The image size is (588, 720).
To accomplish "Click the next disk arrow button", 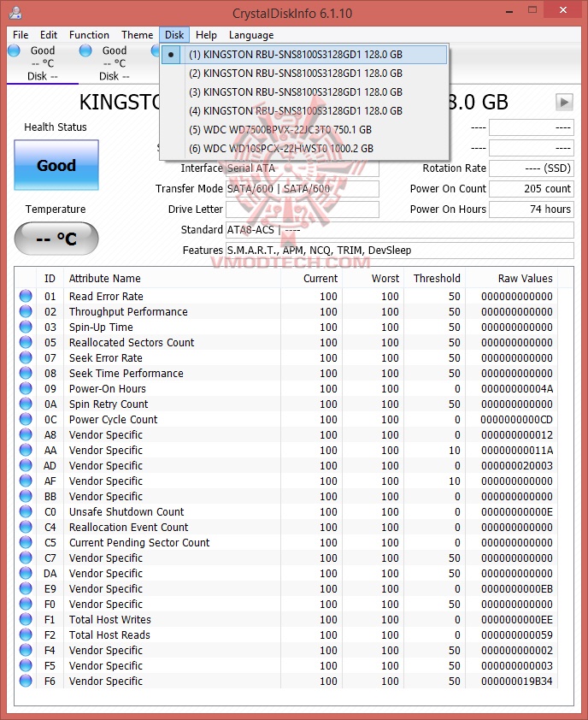I will point(564,102).
